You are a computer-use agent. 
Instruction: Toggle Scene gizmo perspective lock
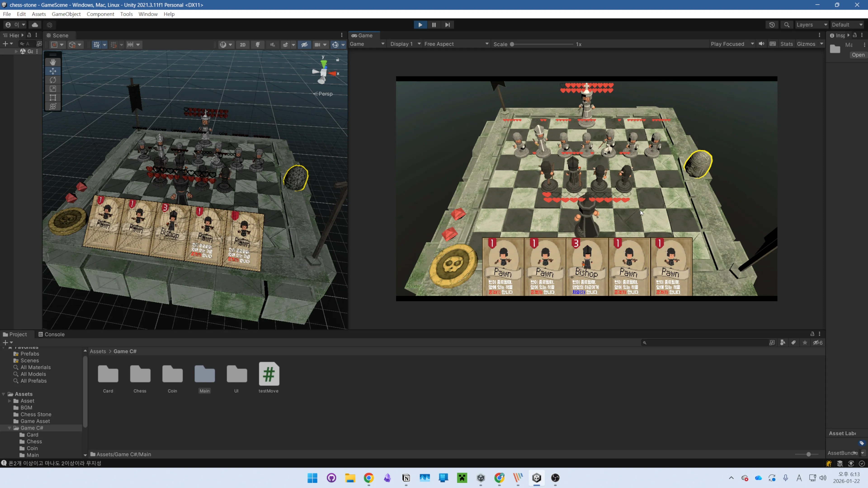337,60
